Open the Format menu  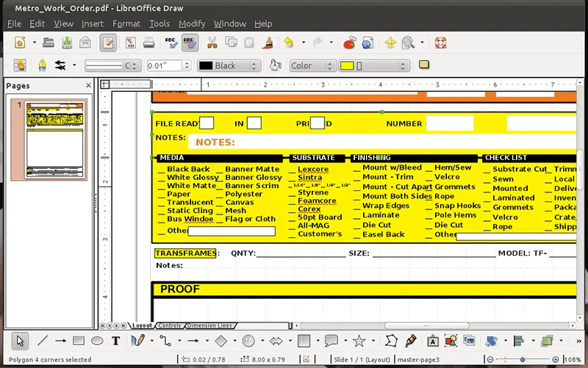click(x=126, y=24)
